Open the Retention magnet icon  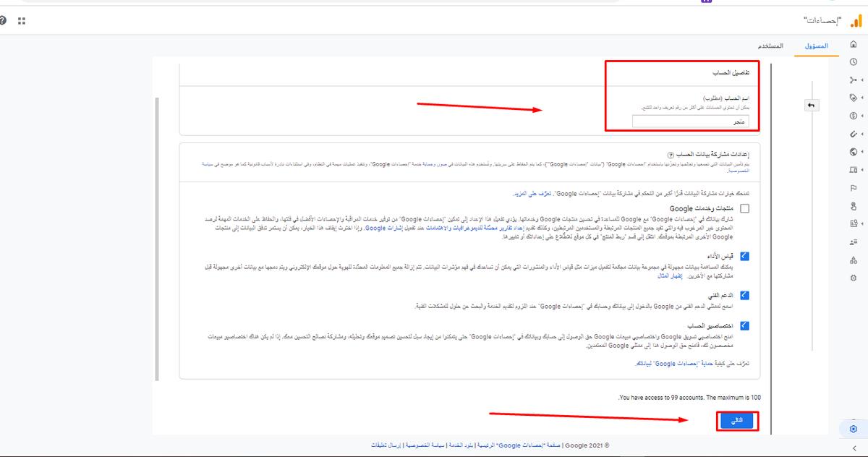[x=854, y=134]
